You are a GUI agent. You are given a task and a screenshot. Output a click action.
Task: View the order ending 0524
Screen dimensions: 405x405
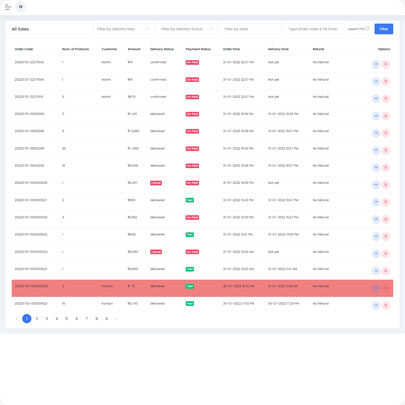376,254
